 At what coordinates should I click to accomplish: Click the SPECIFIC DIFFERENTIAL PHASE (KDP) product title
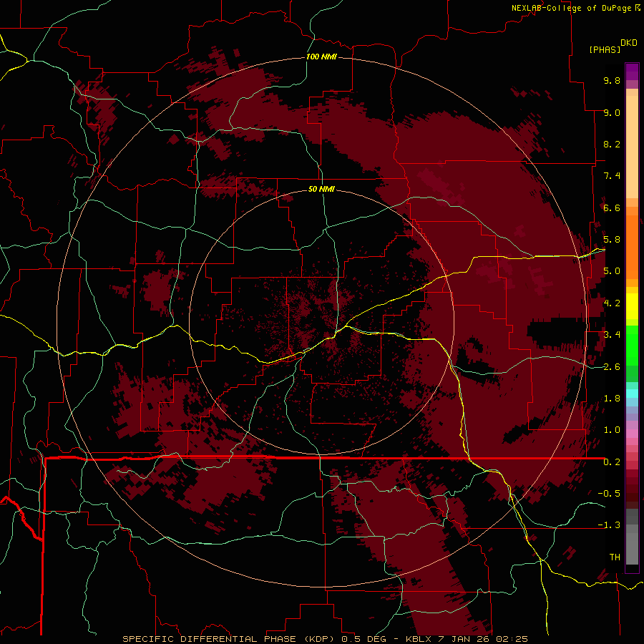228,639
